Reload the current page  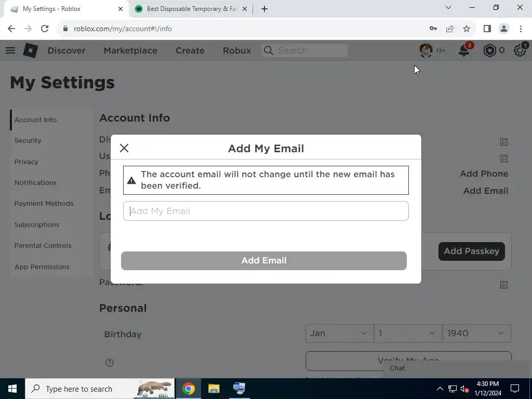[45, 29]
